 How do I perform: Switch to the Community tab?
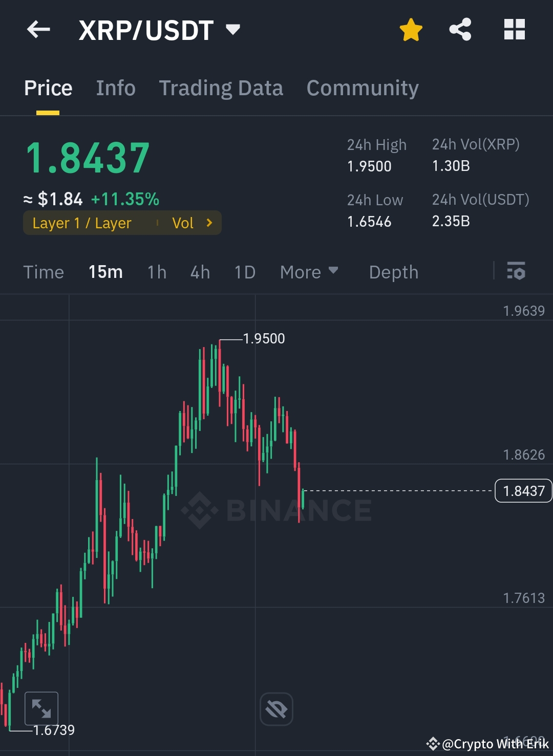click(362, 88)
